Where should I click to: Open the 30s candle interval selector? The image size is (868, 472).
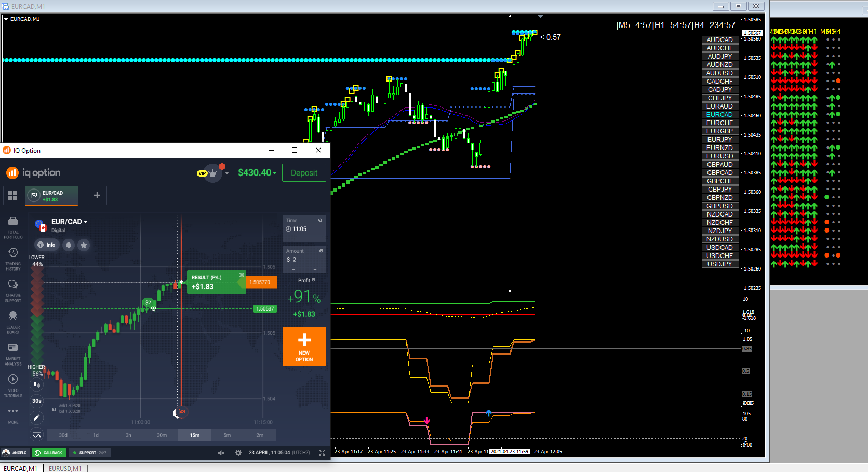point(36,401)
